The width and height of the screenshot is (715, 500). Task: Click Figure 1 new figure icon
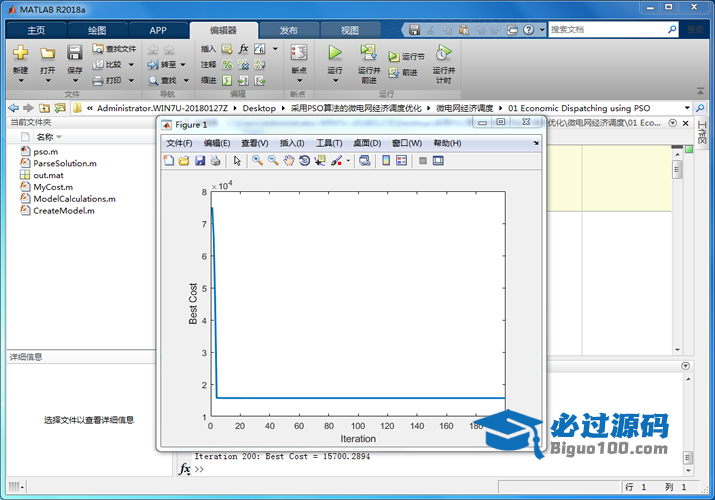[169, 160]
